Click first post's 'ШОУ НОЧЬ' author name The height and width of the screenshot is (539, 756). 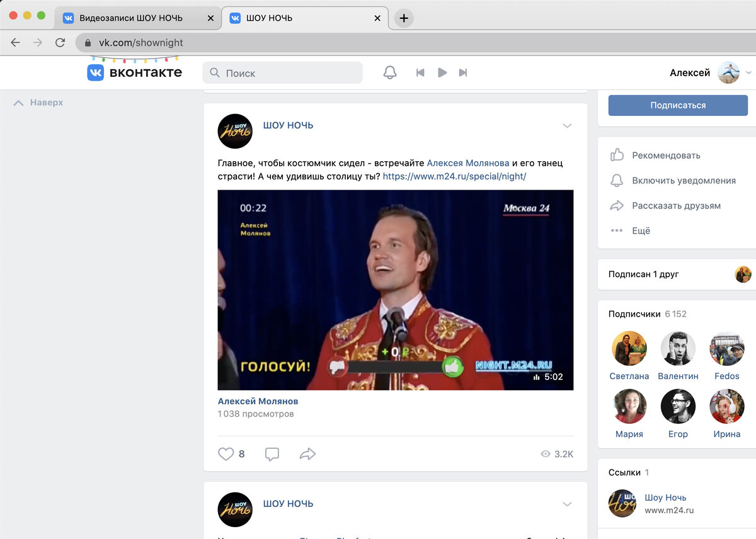[x=288, y=125]
